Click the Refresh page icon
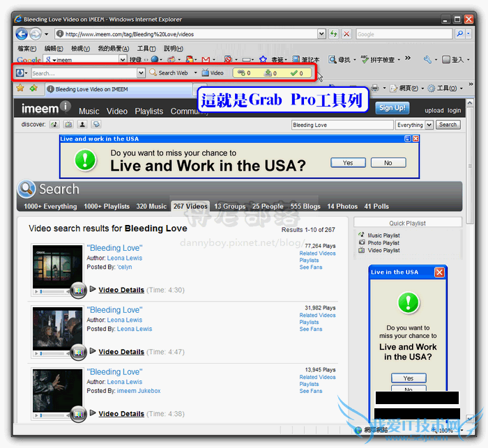Screen dimensions: 488x448 334,34
